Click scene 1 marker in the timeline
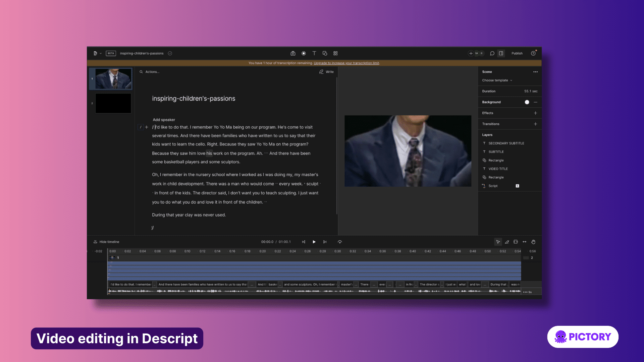The image size is (644, 362). click(115, 258)
